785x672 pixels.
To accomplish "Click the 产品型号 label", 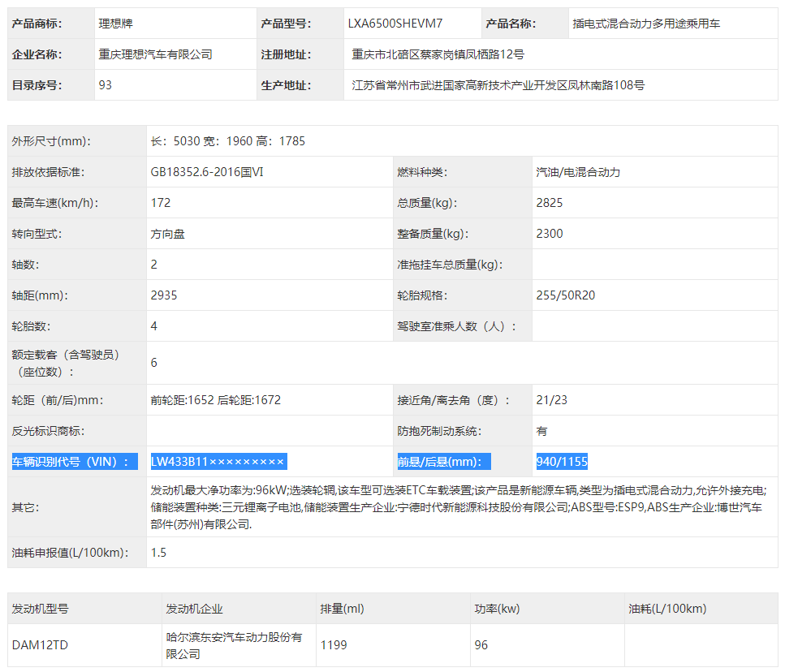I will [x=286, y=24].
